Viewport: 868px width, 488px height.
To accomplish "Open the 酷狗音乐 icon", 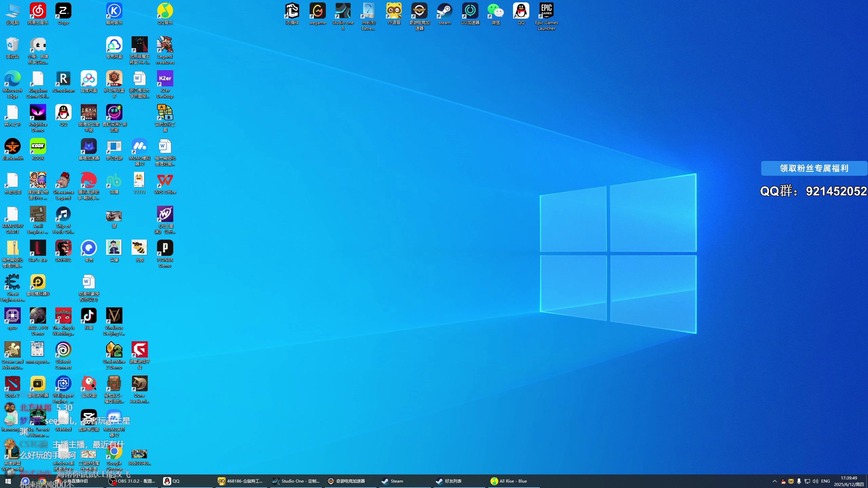I will [114, 14].
